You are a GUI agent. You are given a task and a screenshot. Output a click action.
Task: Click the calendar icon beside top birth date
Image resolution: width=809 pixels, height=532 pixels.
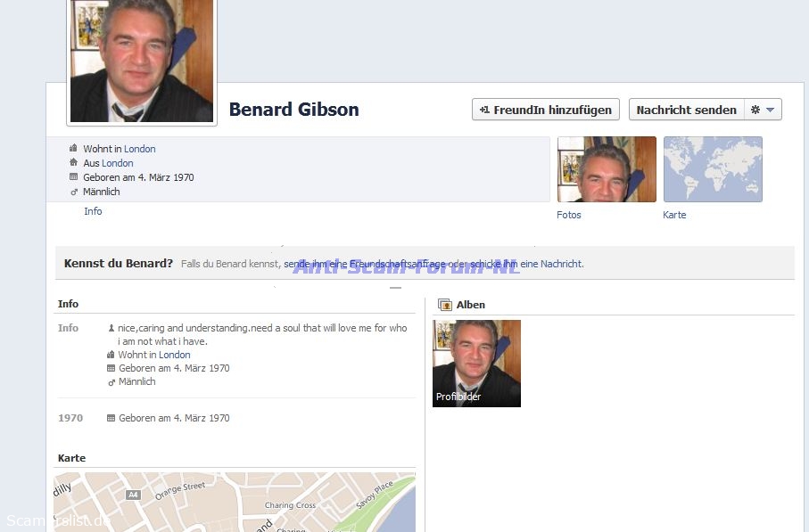74,176
